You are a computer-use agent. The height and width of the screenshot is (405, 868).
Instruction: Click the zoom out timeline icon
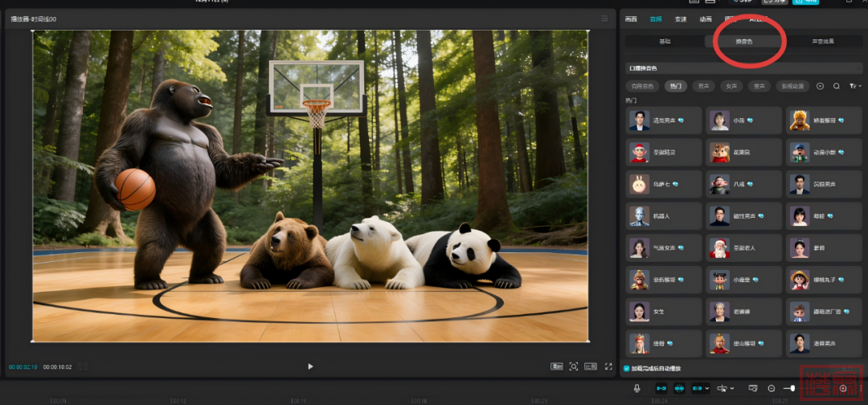(x=772, y=388)
